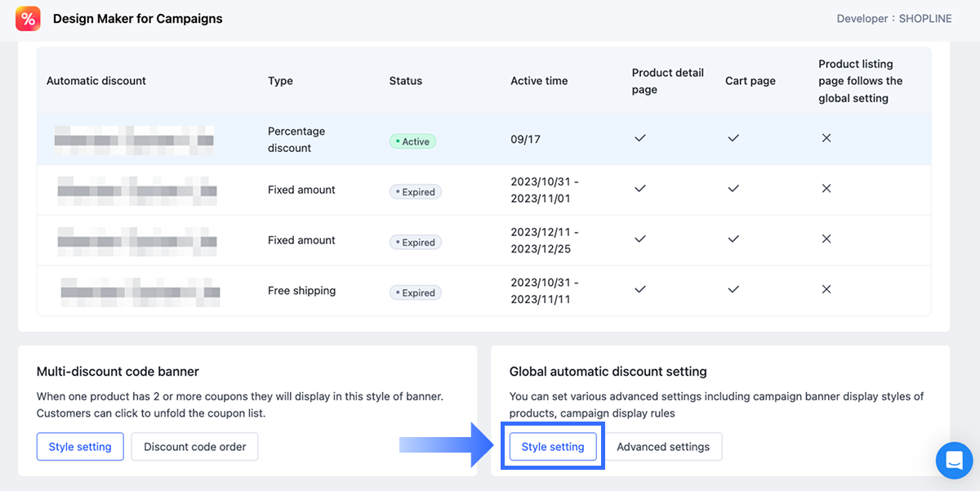This screenshot has width=980, height=491.
Task: Open Style setting for Multi-discount code banner
Action: 80,447
